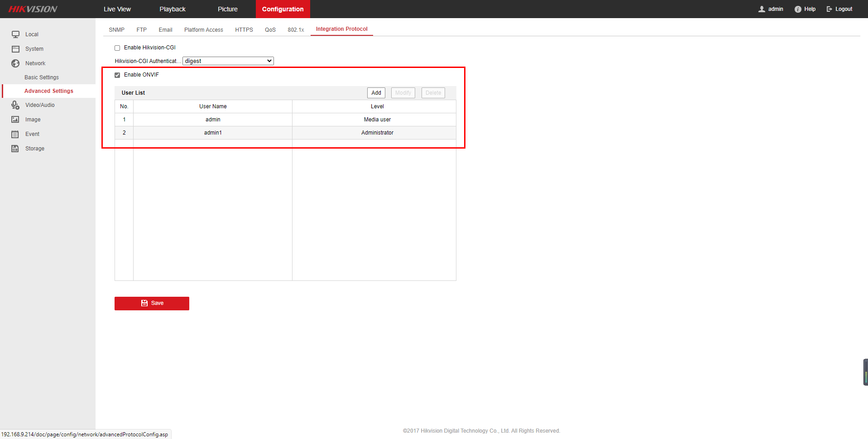Click the System icon in sidebar

(x=15, y=49)
